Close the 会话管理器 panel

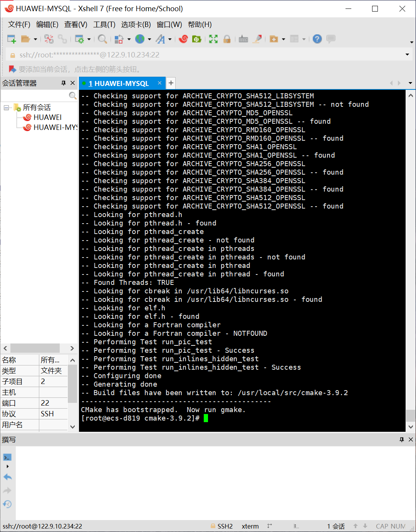pyautogui.click(x=72, y=83)
